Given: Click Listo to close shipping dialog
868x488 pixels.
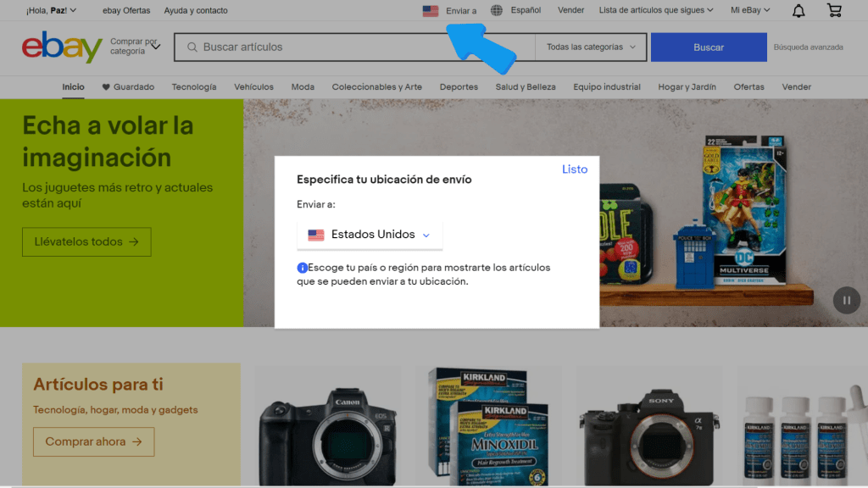Looking at the screenshot, I should pyautogui.click(x=575, y=169).
